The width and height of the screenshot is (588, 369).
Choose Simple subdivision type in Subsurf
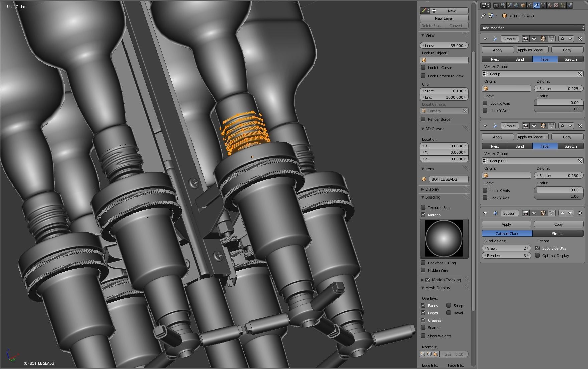(x=558, y=234)
